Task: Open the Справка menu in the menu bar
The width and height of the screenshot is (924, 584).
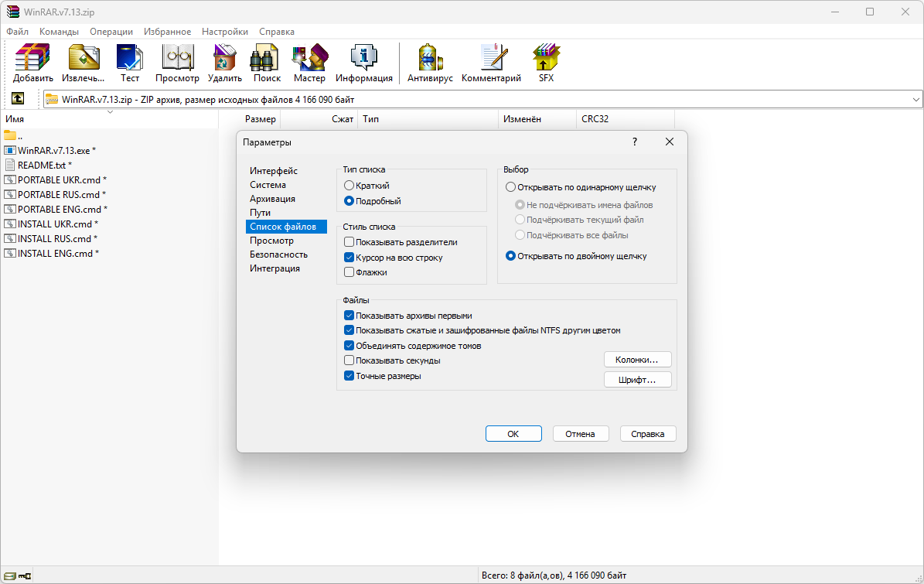Action: click(276, 32)
